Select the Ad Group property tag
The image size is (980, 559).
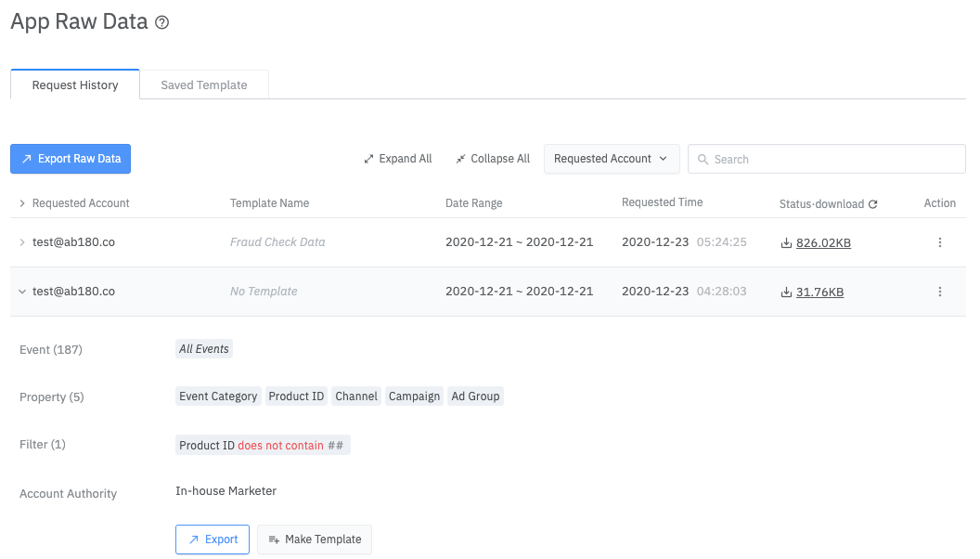[476, 396]
